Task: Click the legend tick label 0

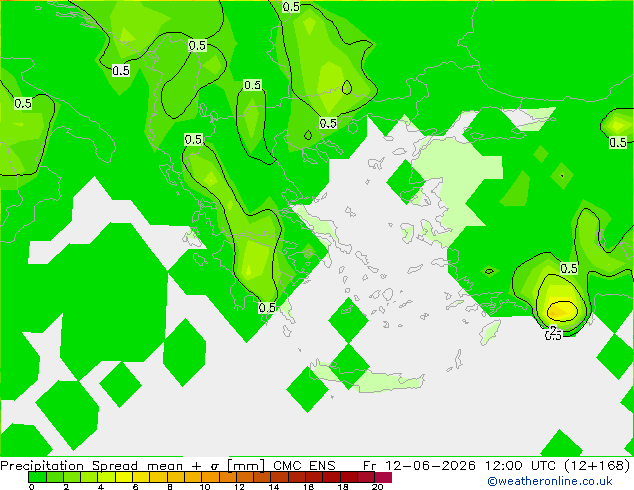Action: pyautogui.click(x=31, y=487)
